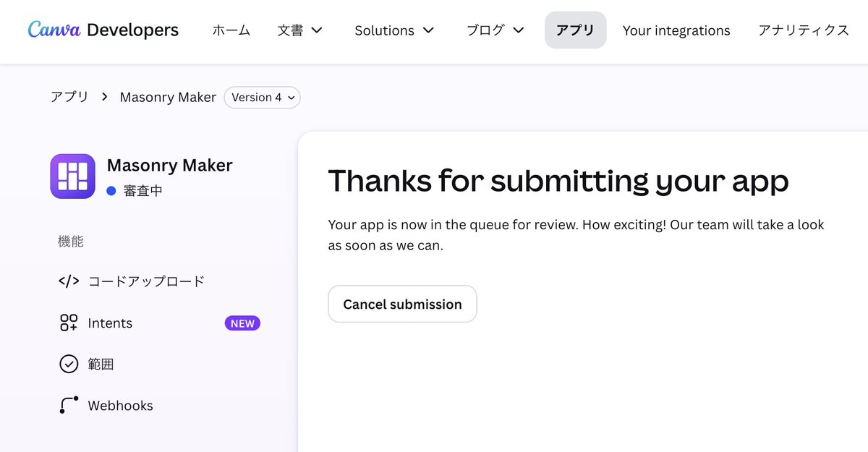Expand the 文書 dropdown menu
Image resolution: width=868 pixels, height=452 pixels.
click(300, 30)
